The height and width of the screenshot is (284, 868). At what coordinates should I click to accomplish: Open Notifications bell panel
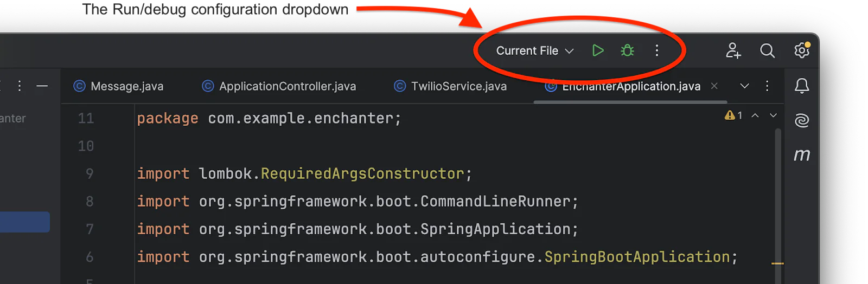pyautogui.click(x=802, y=86)
